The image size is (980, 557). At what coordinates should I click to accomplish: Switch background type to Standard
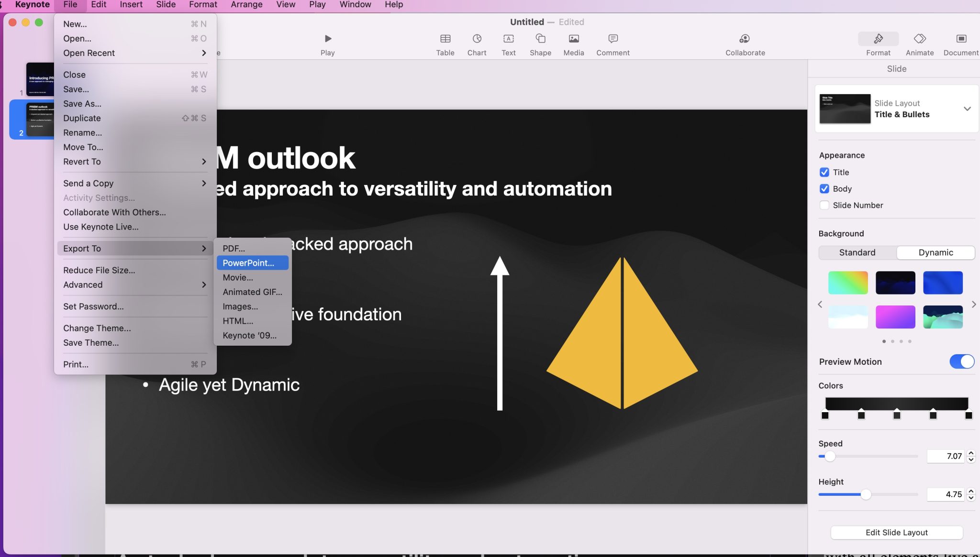(x=858, y=252)
